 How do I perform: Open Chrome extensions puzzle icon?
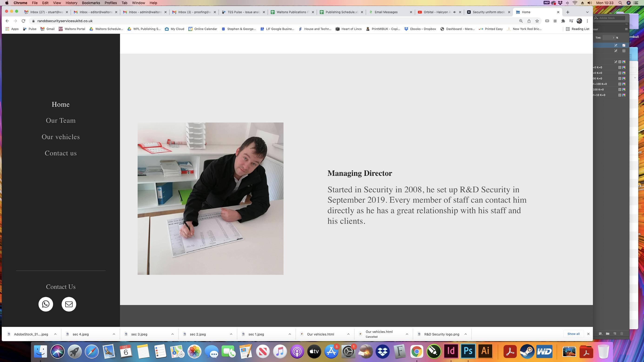point(563,21)
